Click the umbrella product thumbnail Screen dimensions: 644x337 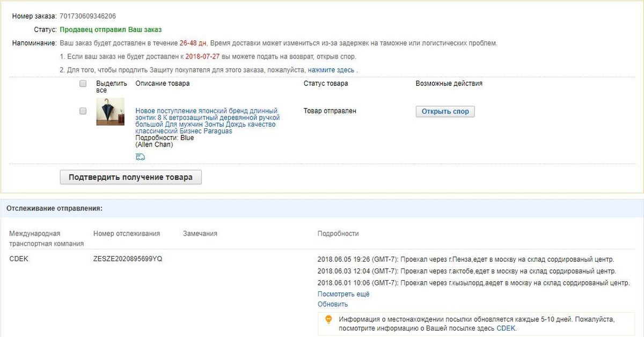[x=110, y=112]
